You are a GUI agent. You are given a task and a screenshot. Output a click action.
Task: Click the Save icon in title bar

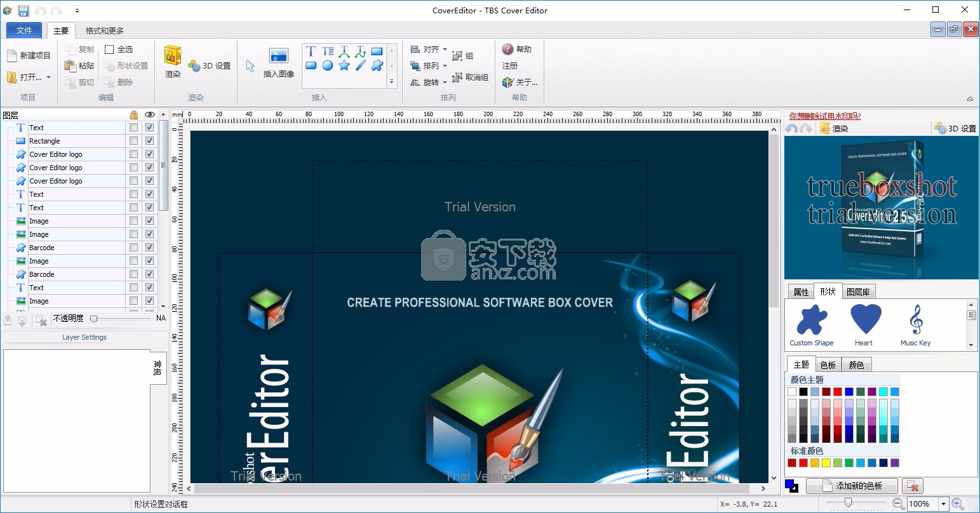point(23,10)
